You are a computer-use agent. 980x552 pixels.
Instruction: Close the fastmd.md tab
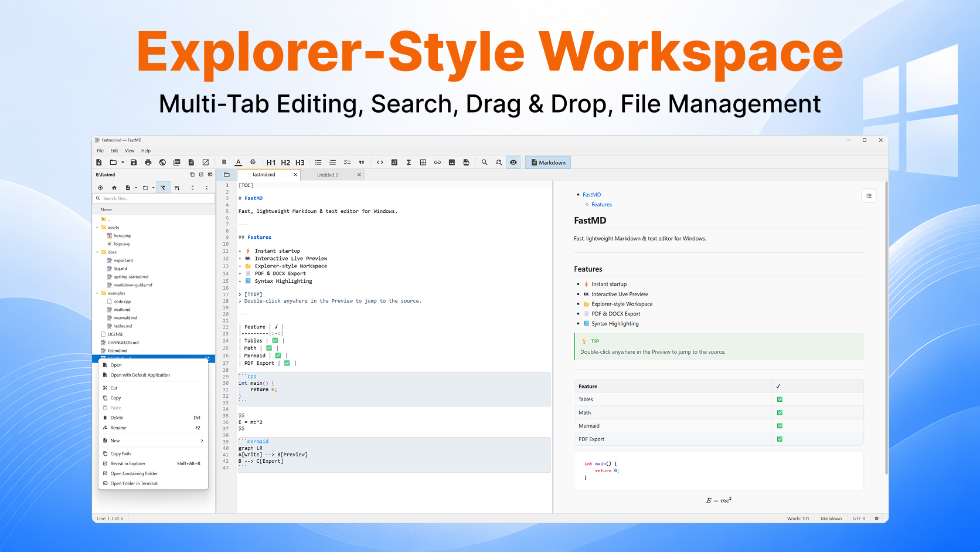pyautogui.click(x=295, y=175)
